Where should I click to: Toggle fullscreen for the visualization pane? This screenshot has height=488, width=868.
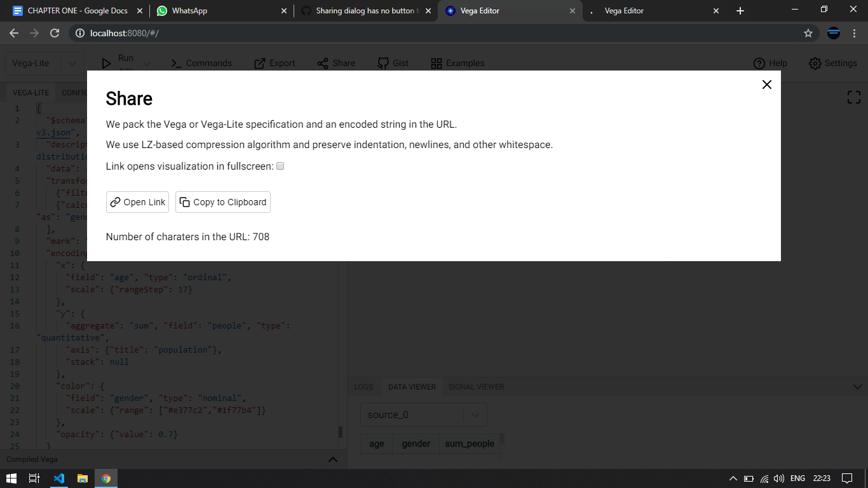tap(854, 97)
